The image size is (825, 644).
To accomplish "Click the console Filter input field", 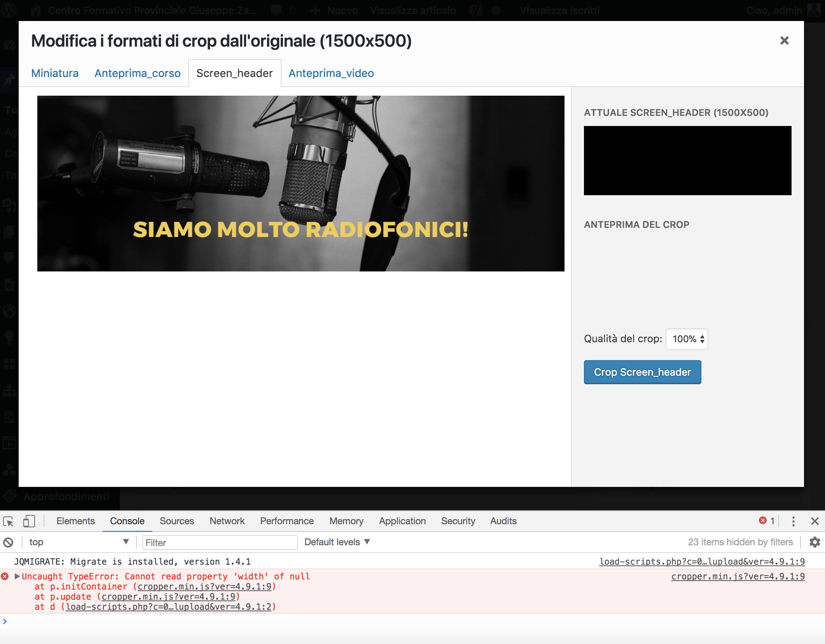I will point(220,542).
